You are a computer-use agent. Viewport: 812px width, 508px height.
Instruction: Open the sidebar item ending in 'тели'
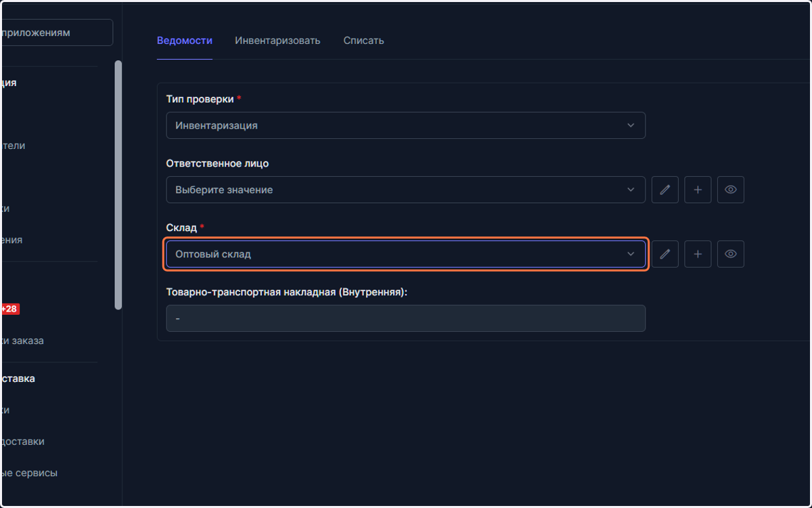click(x=13, y=146)
